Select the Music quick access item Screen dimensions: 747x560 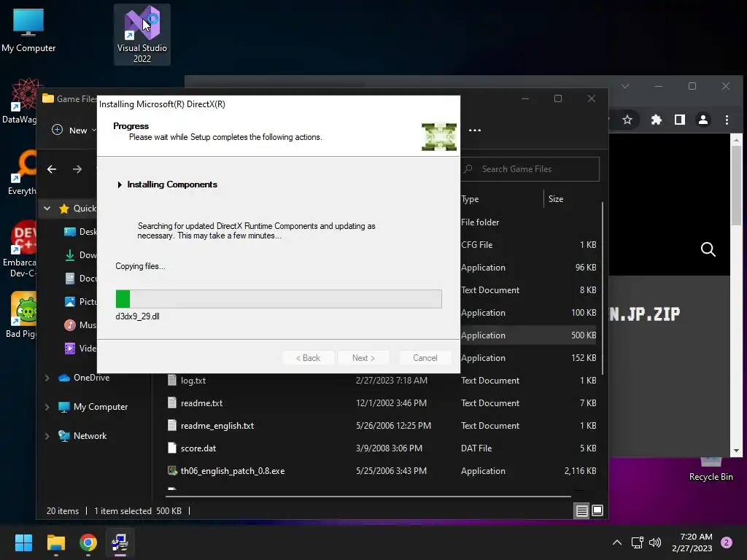point(80,324)
